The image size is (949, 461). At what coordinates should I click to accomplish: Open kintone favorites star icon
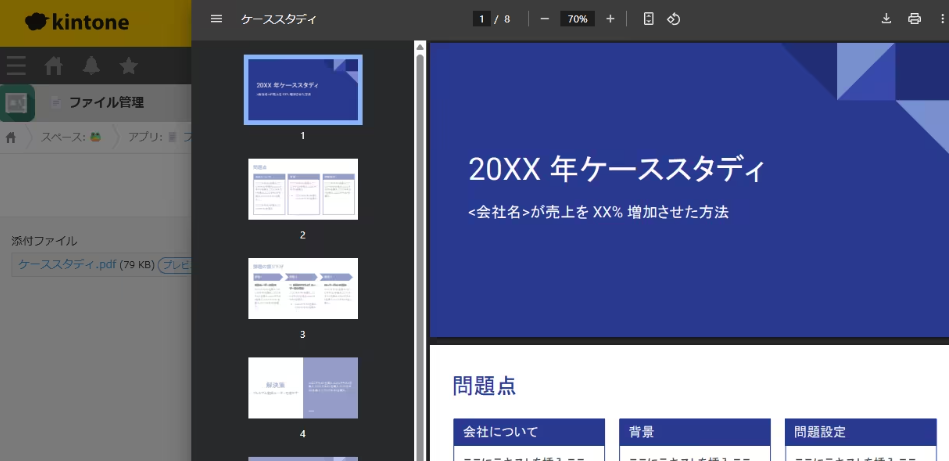coord(128,66)
